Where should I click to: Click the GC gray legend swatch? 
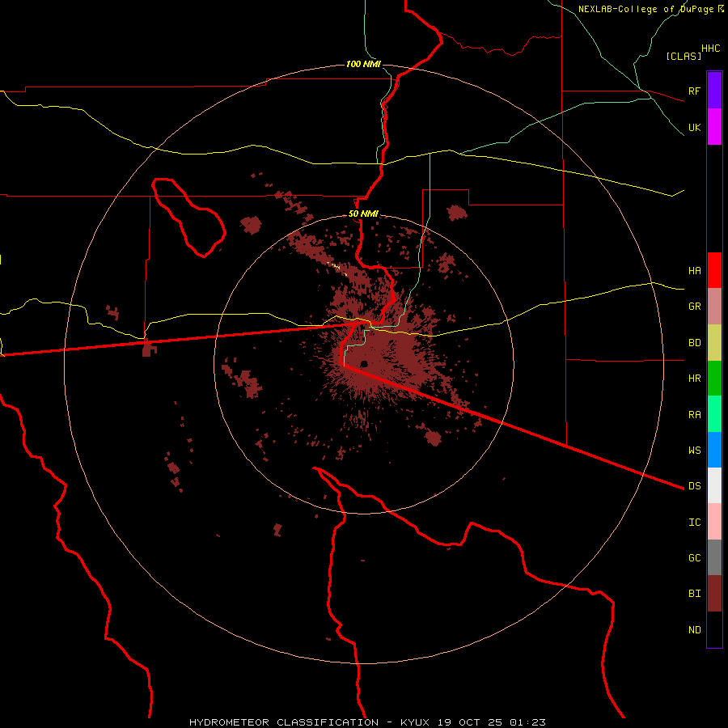pos(714,557)
